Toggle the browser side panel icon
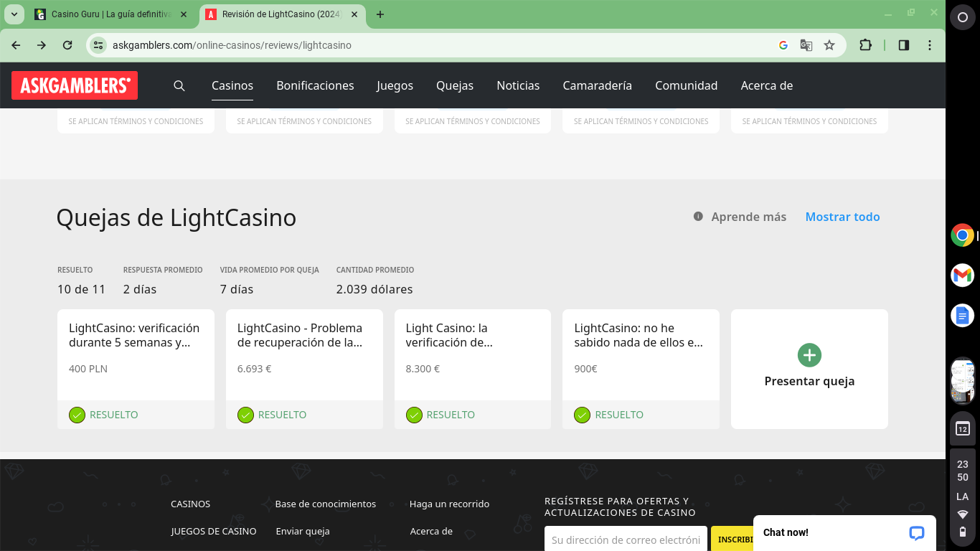This screenshot has height=551, width=980. click(x=904, y=45)
